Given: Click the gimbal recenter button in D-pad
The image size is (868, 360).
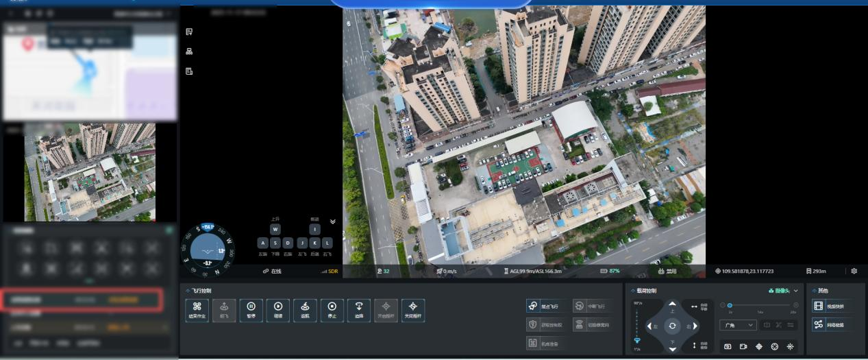Looking at the screenshot, I should point(672,326).
